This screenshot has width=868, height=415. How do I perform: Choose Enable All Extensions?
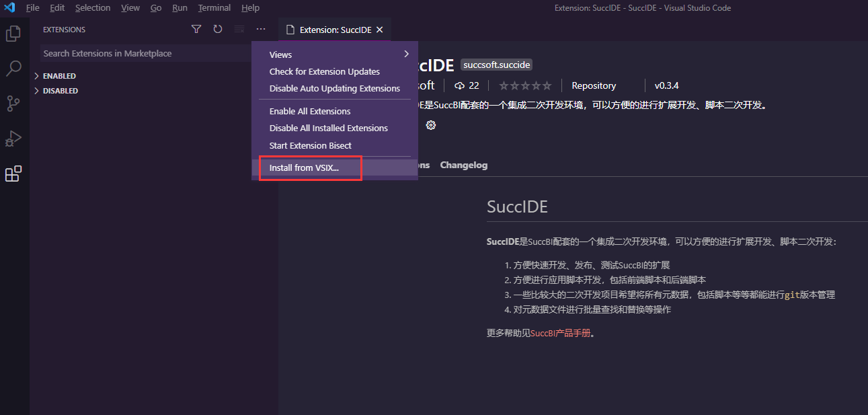335,111
